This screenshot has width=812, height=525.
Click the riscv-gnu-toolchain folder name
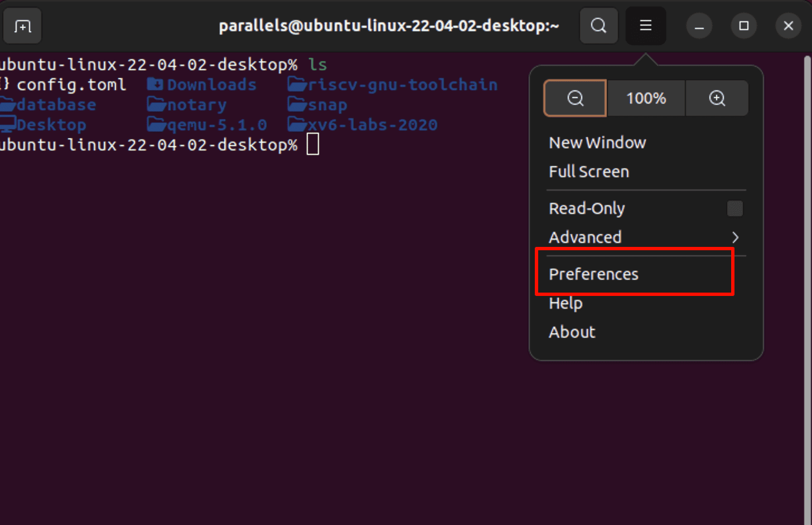pyautogui.click(x=402, y=85)
